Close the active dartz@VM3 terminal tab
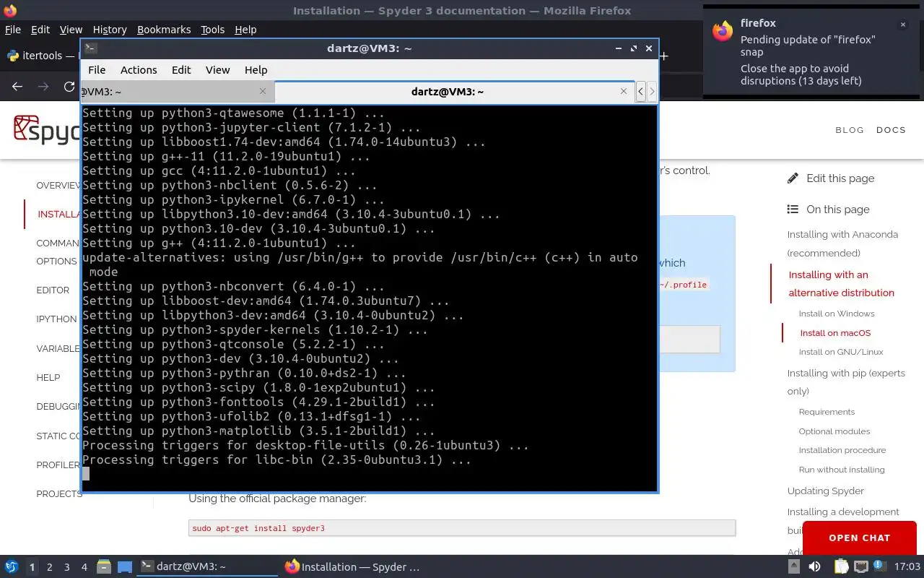This screenshot has height=578, width=924. pyautogui.click(x=624, y=91)
